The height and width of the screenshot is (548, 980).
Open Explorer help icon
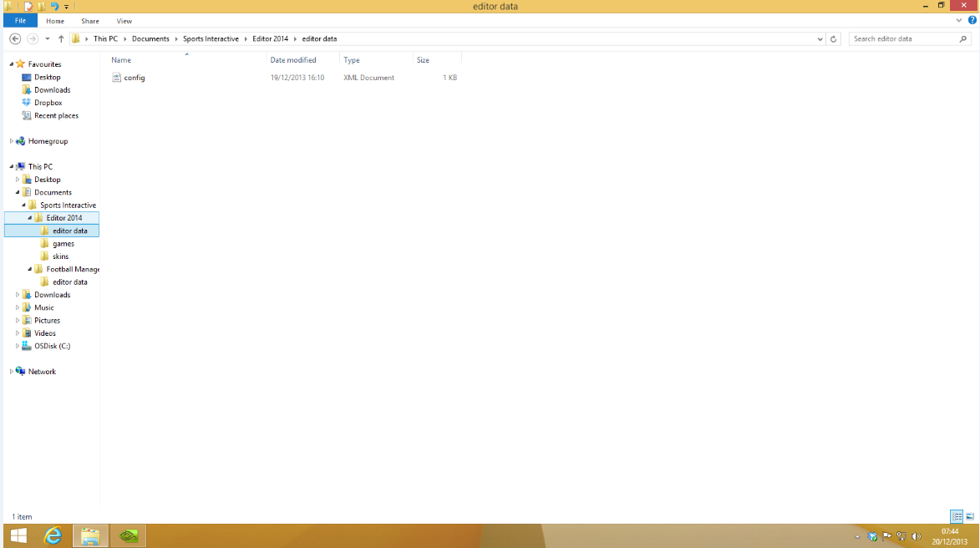click(x=972, y=20)
